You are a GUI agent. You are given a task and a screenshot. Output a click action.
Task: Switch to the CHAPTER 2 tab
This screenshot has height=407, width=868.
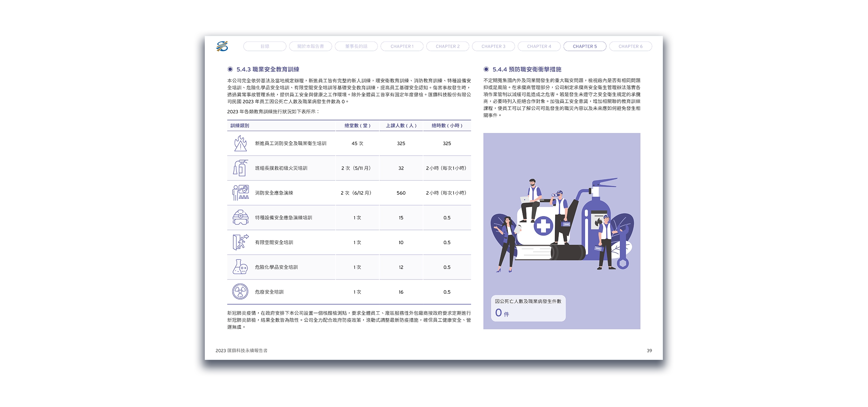[x=447, y=47]
